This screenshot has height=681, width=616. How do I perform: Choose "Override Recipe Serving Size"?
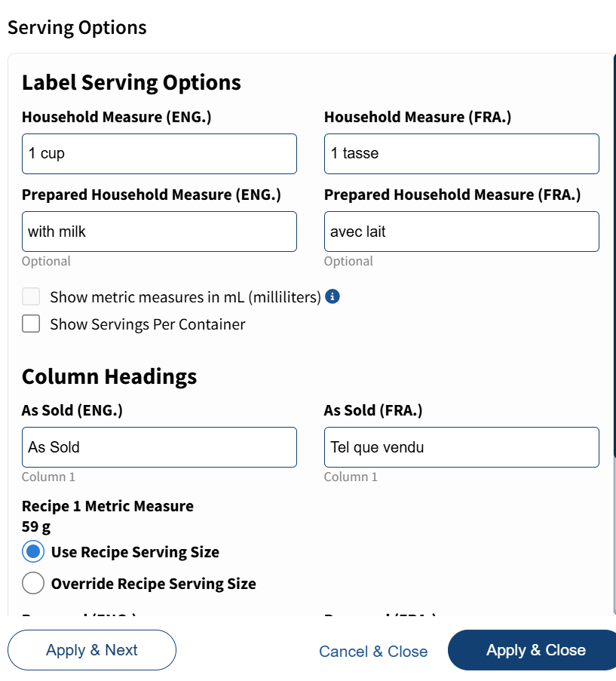pos(32,583)
